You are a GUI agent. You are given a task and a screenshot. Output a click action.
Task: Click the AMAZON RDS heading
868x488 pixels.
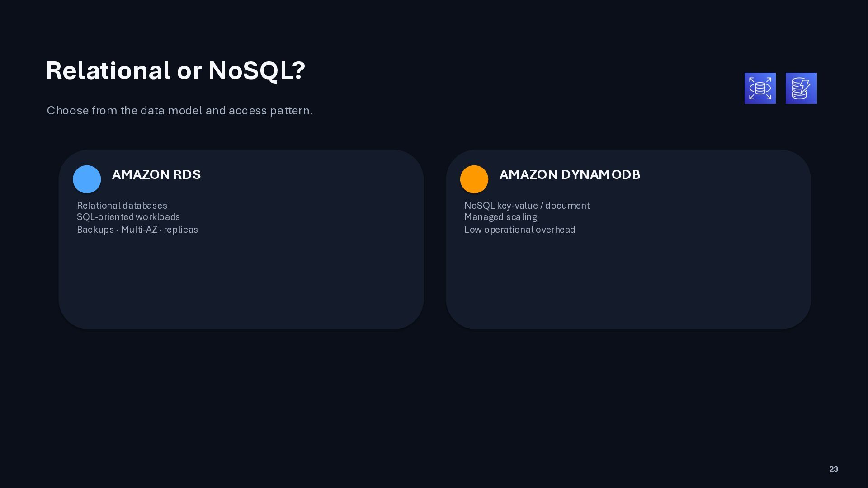coord(156,175)
